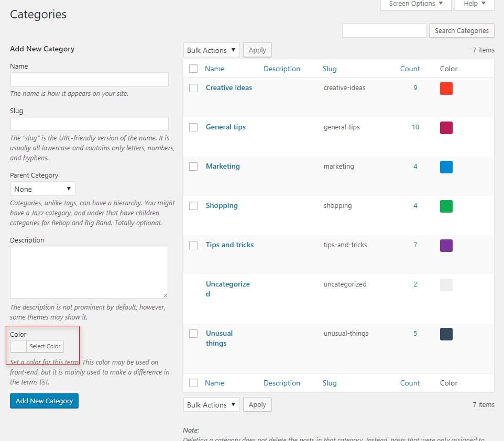Click the Add New Category button
504x441 pixels.
(x=45, y=401)
